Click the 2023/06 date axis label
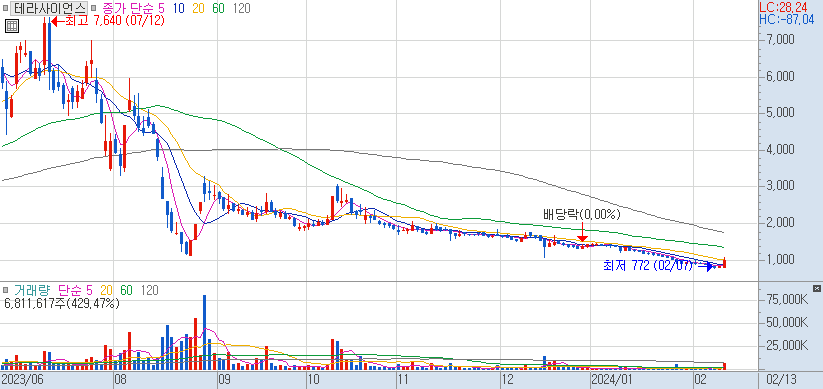The height and width of the screenshot is (389, 823). click(x=22, y=379)
